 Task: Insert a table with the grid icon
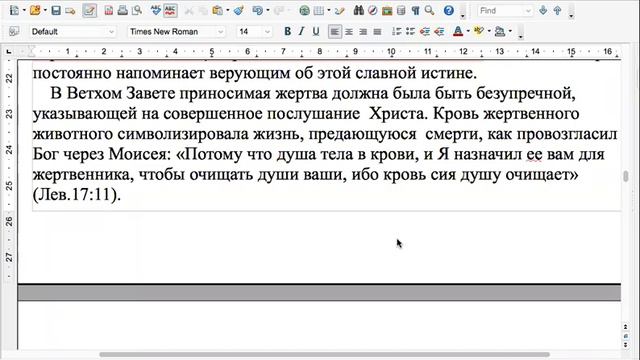(318, 11)
